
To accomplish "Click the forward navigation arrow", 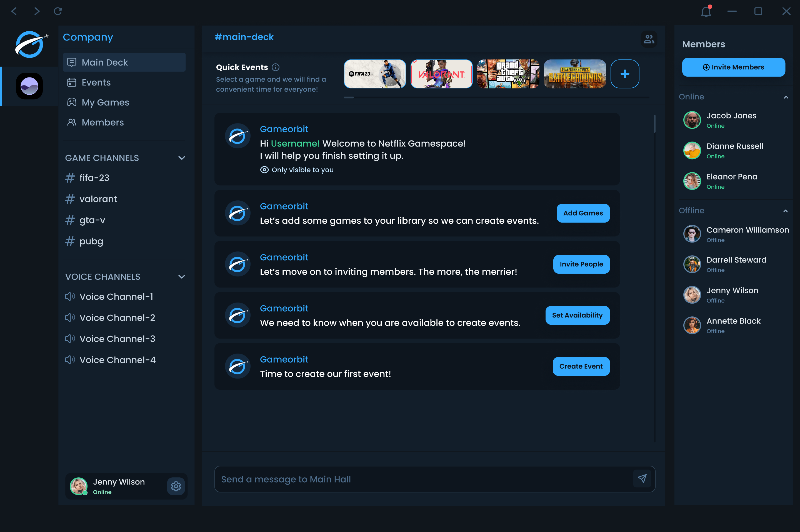I will click(x=37, y=11).
